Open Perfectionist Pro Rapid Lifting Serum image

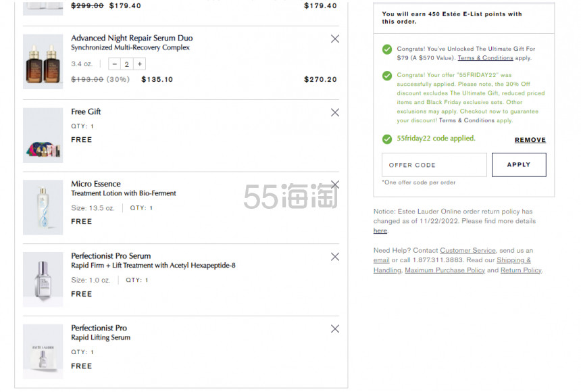point(43,351)
